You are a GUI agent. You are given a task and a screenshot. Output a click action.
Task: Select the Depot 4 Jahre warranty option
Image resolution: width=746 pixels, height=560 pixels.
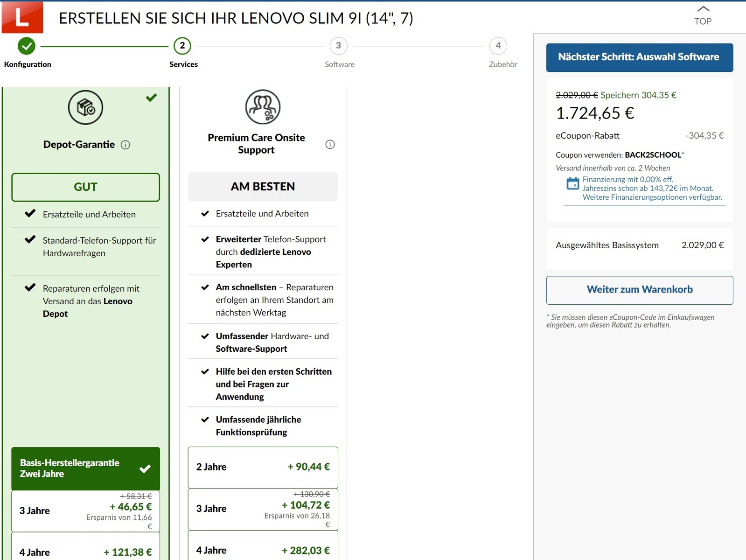pyautogui.click(x=85, y=552)
